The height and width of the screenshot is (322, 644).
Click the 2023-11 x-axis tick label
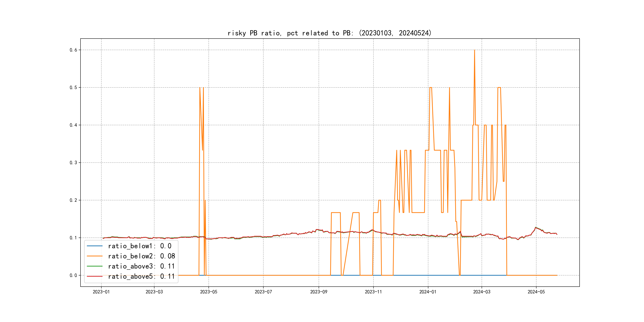373,292
